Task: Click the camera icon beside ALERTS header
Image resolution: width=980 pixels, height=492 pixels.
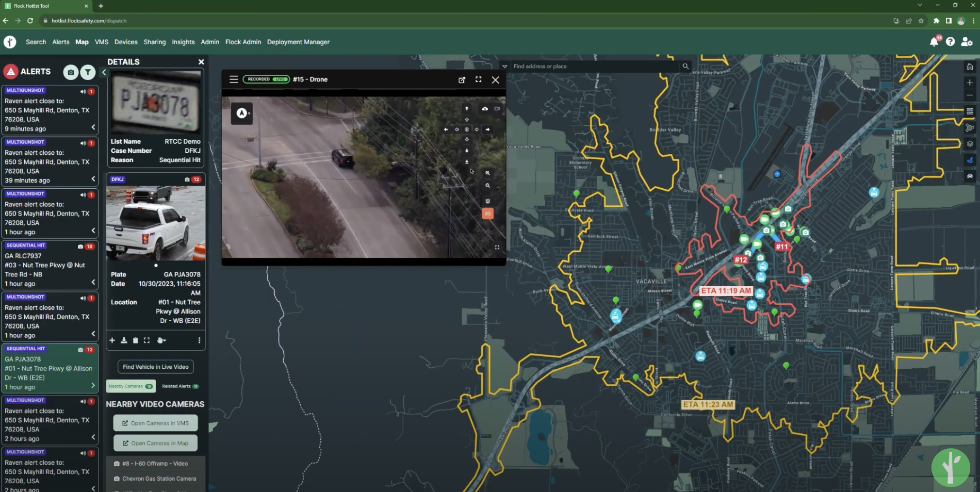Action: (x=71, y=72)
